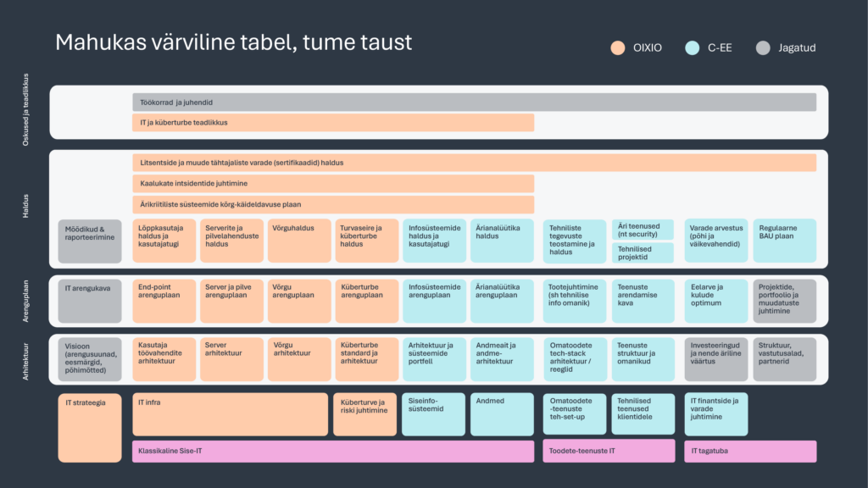Viewport: 868px width, 488px height.
Task: Click the gray Jagatud legend circle
Action: [762, 48]
